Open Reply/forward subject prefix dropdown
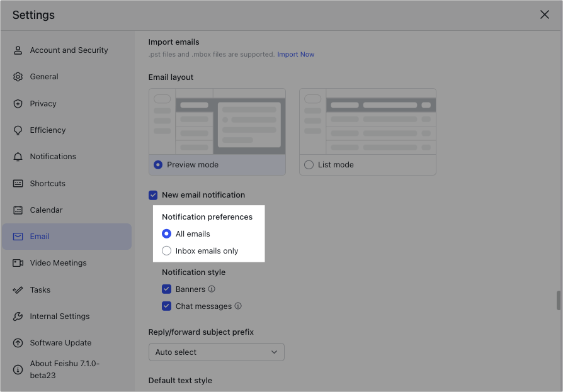Viewport: 563px width, 392px height. pyautogui.click(x=217, y=352)
